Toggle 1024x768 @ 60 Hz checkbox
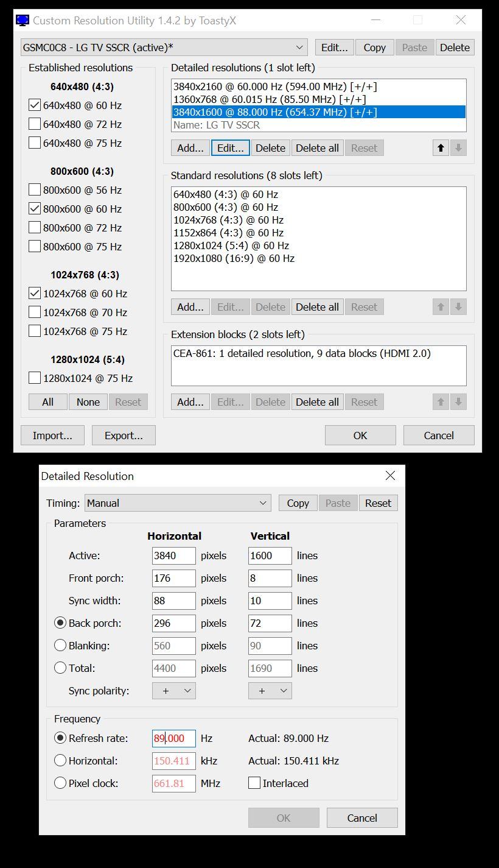Viewport: 499px width, 868px height. 35,294
